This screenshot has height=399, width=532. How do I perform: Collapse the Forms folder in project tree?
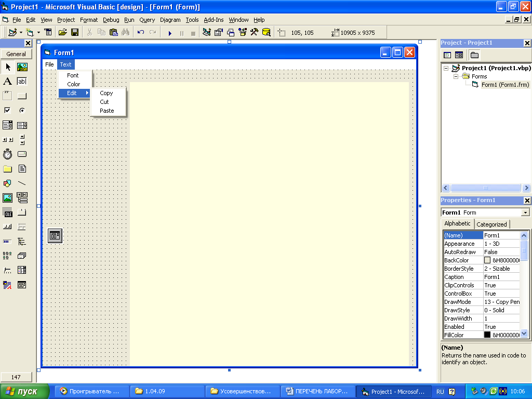456,76
